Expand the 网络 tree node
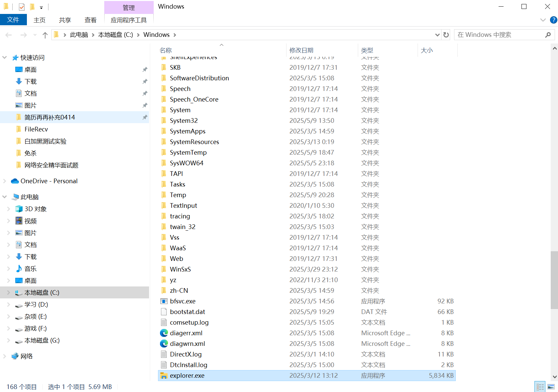 tap(5, 356)
